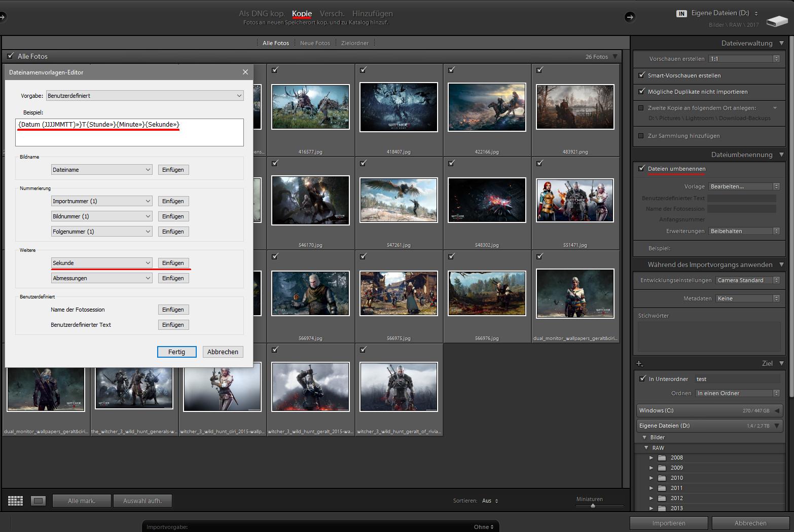Collapse the Bilder folder
The image size is (794, 532).
point(644,437)
